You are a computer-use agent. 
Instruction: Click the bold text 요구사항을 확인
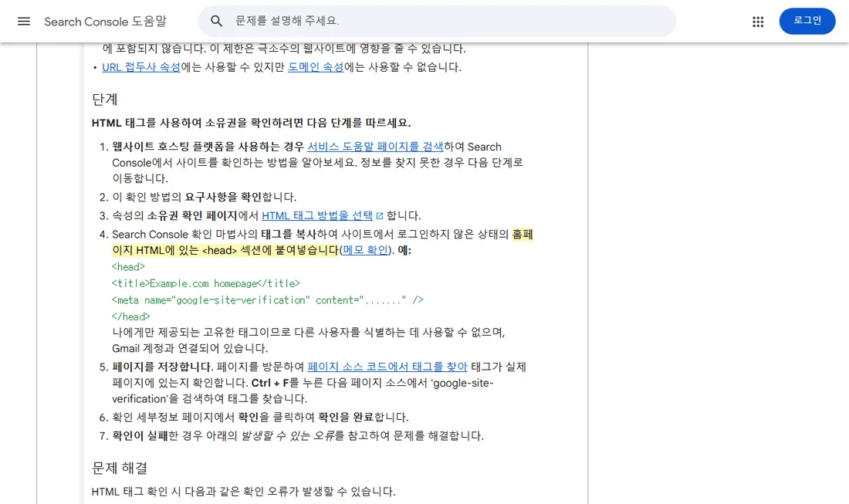pos(223,197)
